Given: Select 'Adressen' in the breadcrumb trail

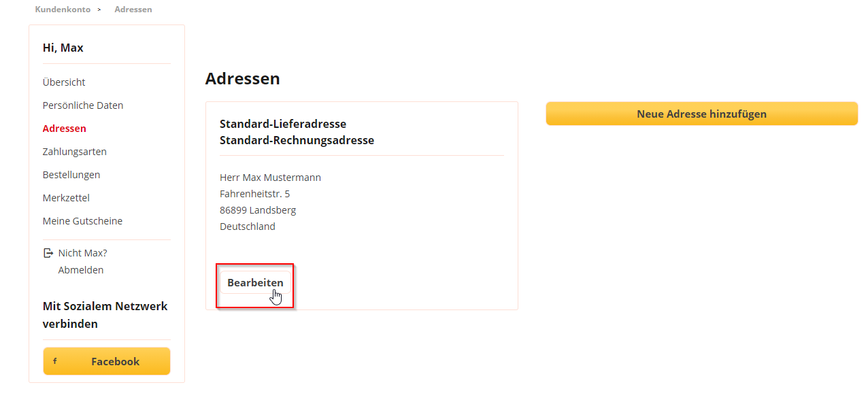Looking at the screenshot, I should [133, 9].
